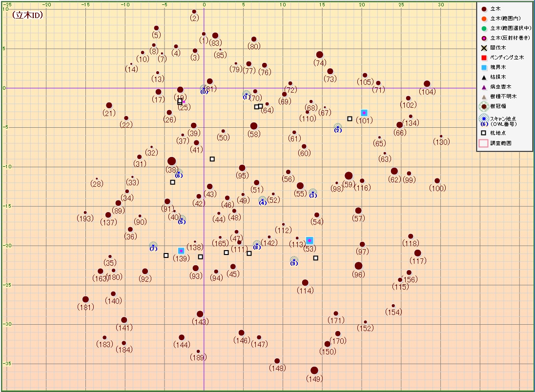Click tree marker 114

pos(305,283)
